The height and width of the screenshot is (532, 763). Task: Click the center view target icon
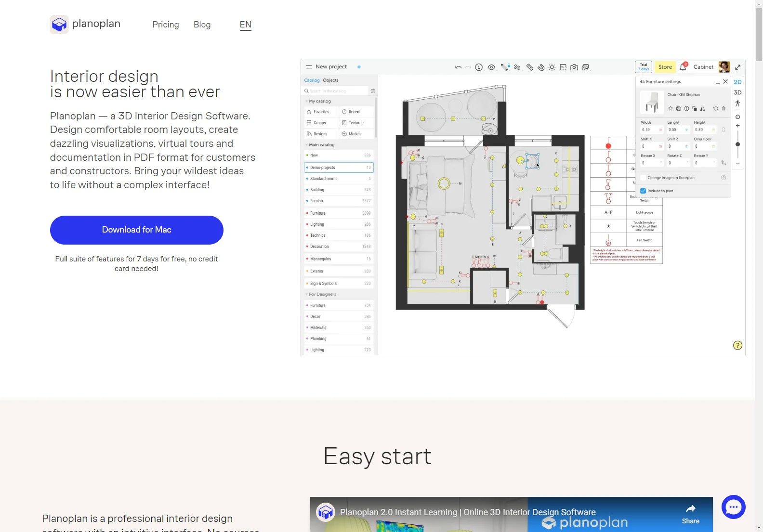coord(737,117)
